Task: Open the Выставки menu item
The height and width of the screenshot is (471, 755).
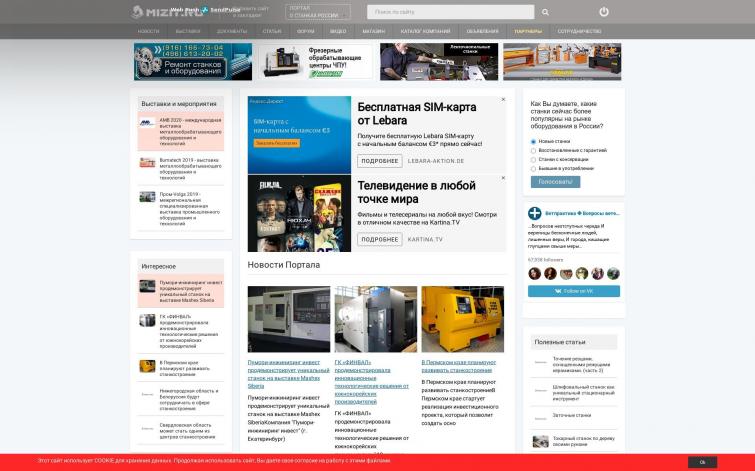Action: (x=188, y=31)
